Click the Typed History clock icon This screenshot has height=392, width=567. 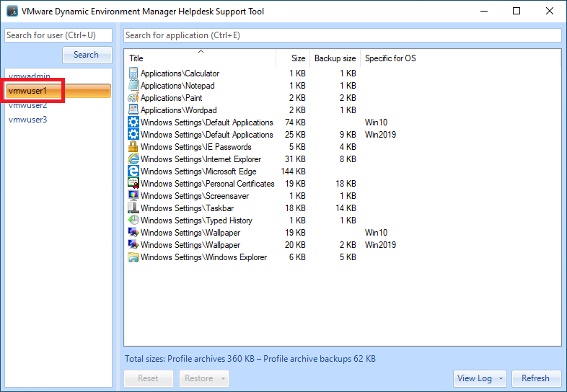[x=133, y=220]
